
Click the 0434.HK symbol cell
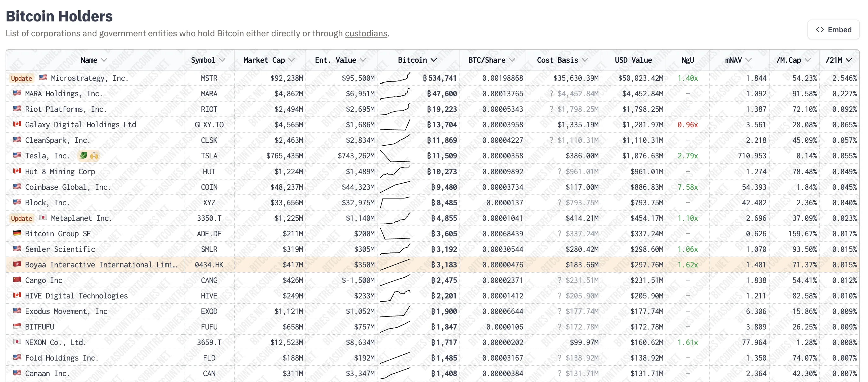tap(209, 265)
